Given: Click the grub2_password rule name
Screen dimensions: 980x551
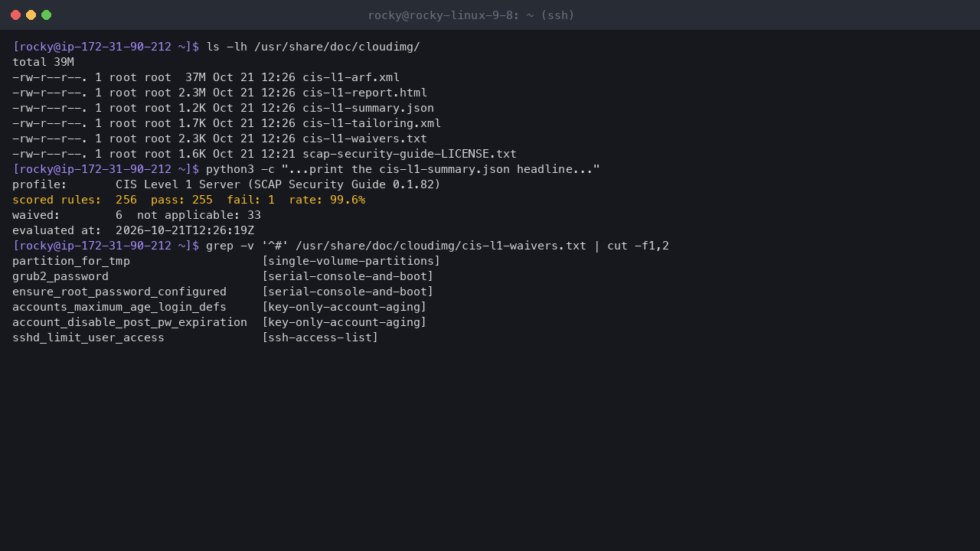Looking at the screenshot, I should [x=60, y=276].
